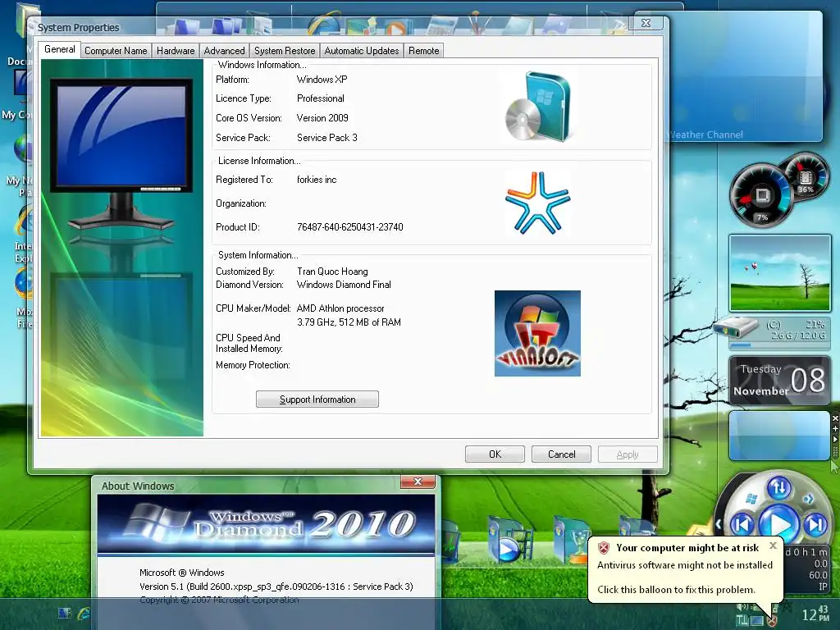Open the media player folder dock icon
Viewport: 840px width, 630px height.
tap(509, 540)
